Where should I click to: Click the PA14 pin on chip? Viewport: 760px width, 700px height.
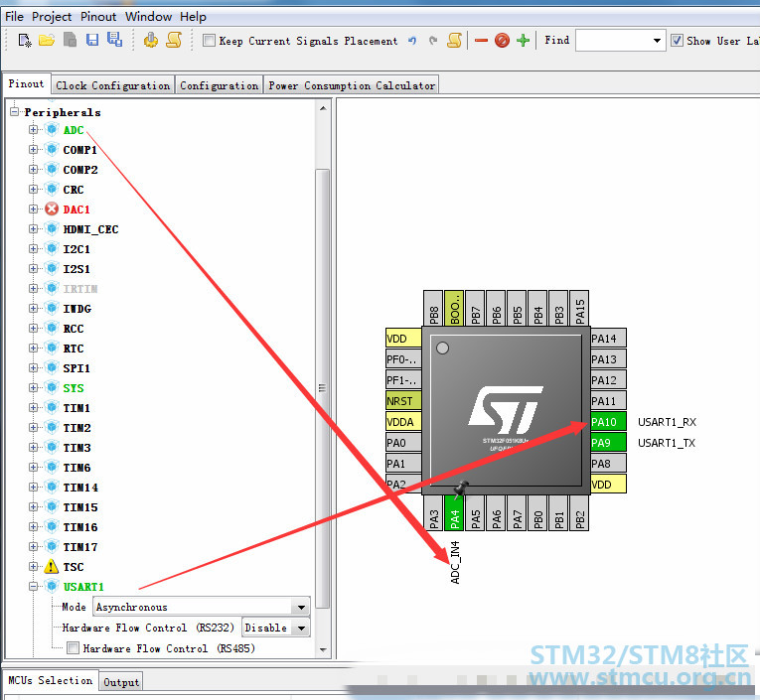coord(608,339)
